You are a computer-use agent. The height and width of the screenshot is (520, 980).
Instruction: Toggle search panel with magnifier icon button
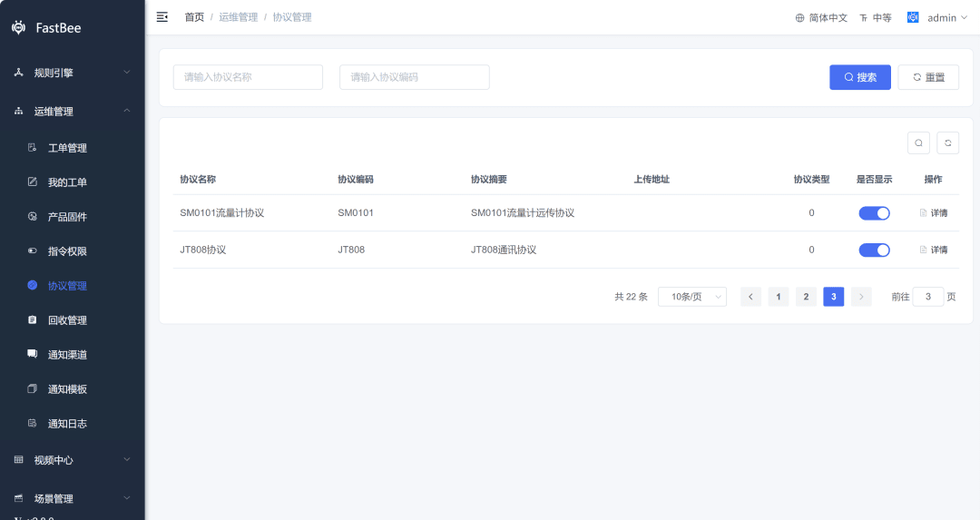coord(918,142)
